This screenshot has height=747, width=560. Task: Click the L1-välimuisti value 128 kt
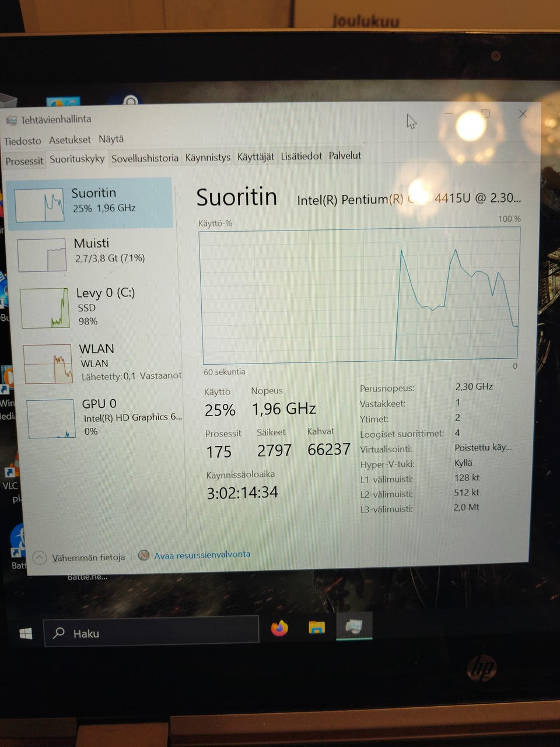coord(467,477)
